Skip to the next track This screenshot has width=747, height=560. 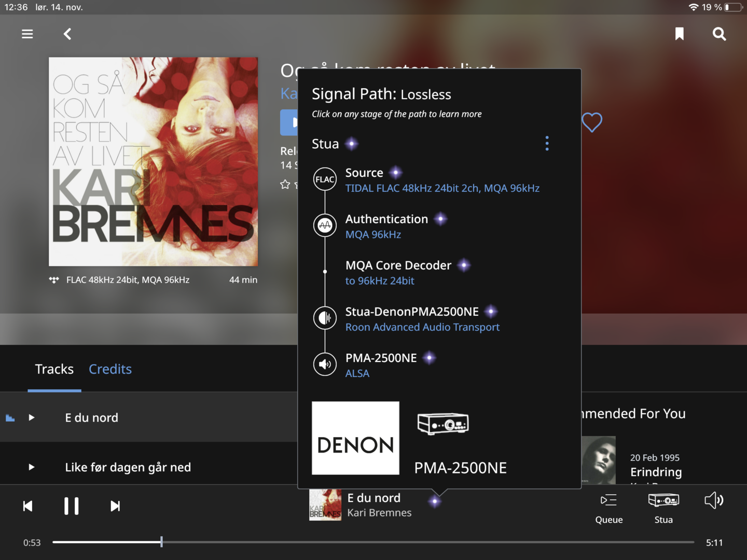pyautogui.click(x=115, y=506)
